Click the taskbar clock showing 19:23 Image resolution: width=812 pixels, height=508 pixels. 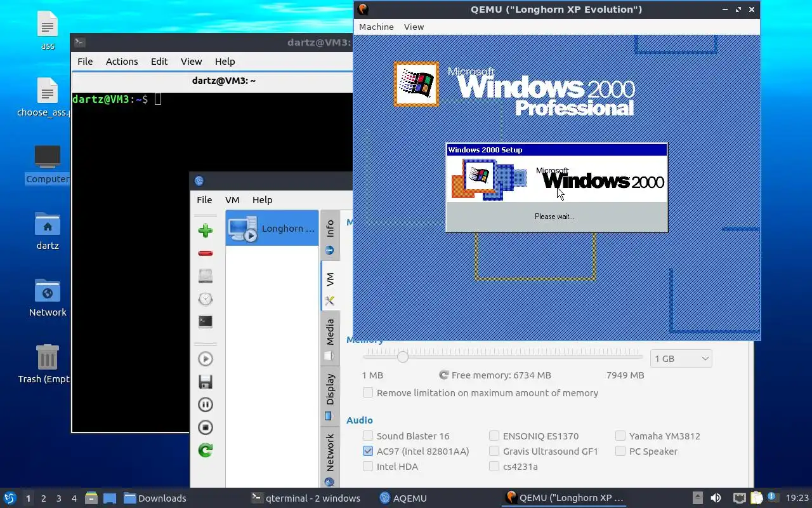point(797,498)
